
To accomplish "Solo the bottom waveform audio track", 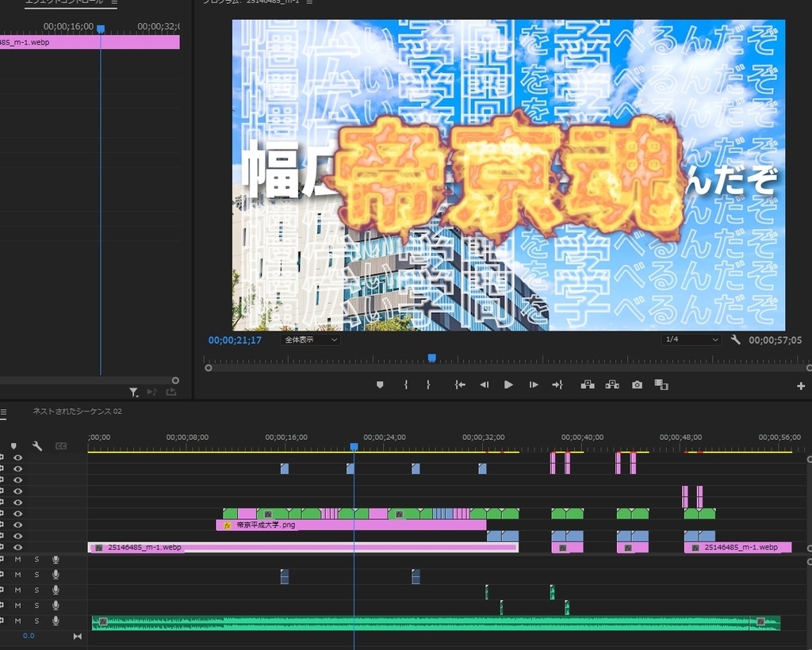I will (x=36, y=621).
